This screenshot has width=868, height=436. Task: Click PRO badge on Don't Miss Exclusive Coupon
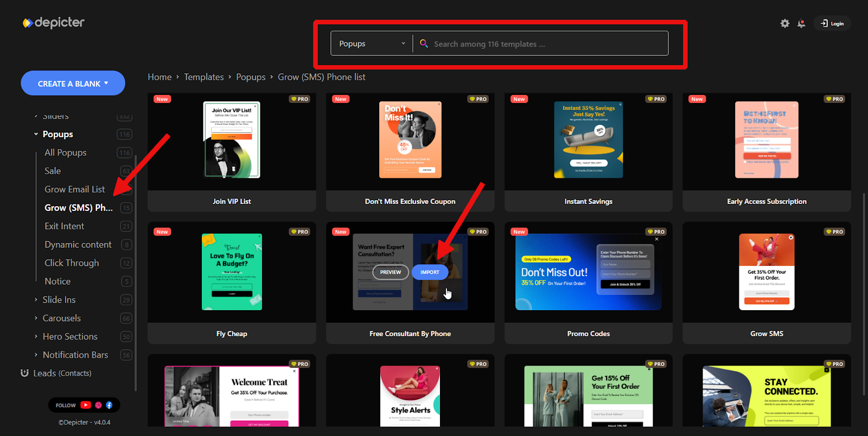tap(478, 99)
